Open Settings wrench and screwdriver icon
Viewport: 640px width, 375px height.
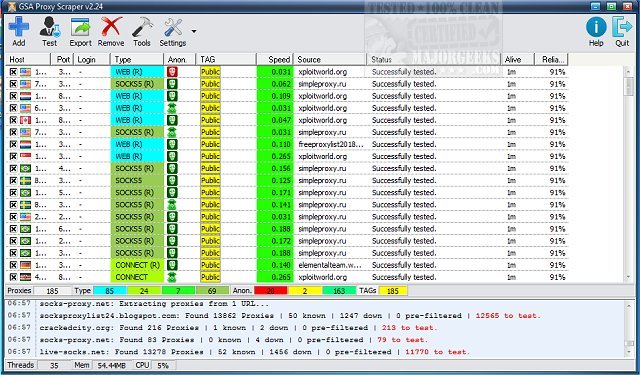[173, 27]
